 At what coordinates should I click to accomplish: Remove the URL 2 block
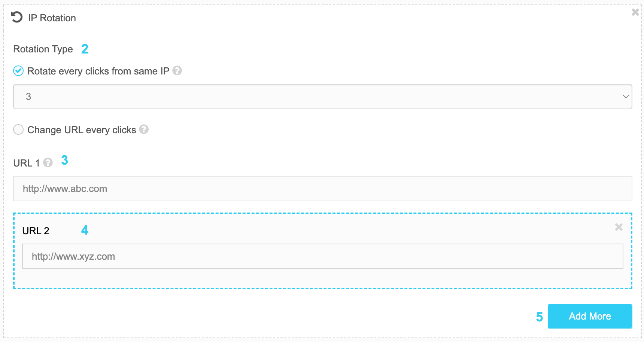click(619, 227)
